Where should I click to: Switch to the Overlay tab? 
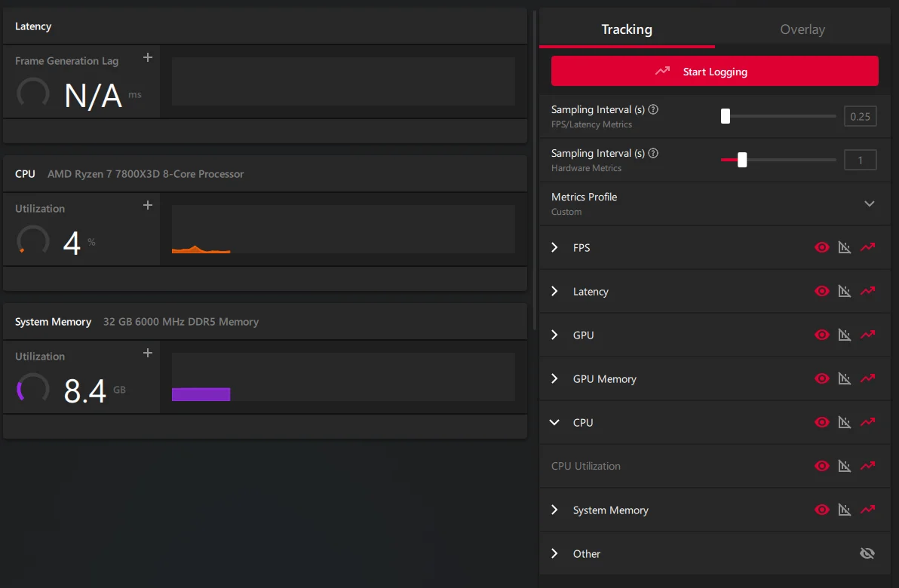point(802,29)
